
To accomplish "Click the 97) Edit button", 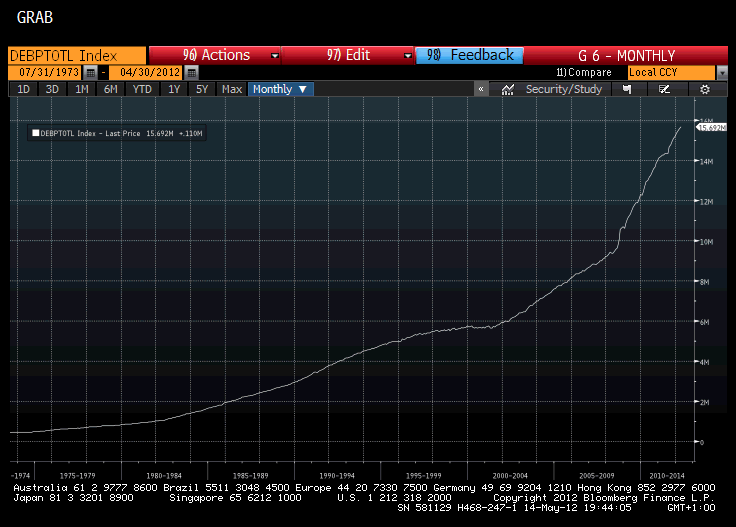I will tap(348, 55).
